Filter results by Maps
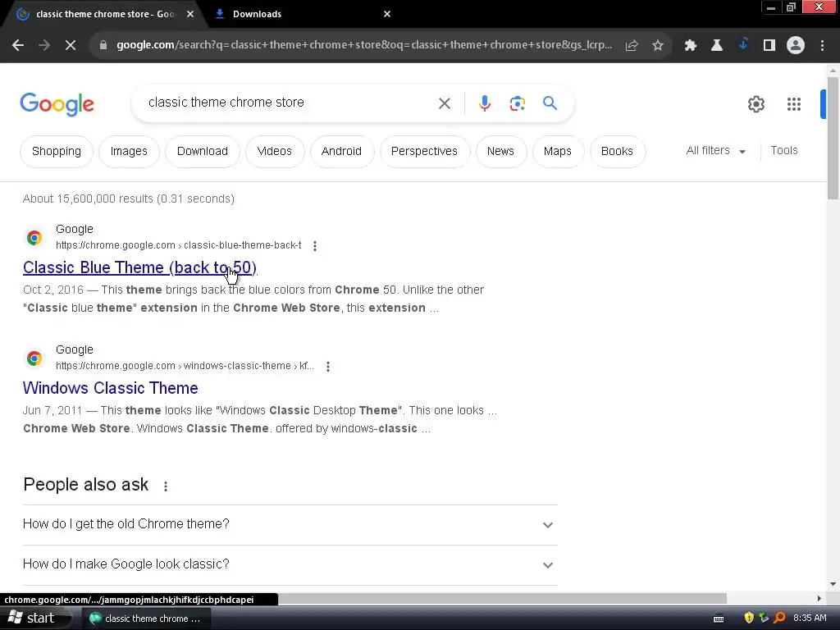The height and width of the screenshot is (630, 840). [557, 151]
